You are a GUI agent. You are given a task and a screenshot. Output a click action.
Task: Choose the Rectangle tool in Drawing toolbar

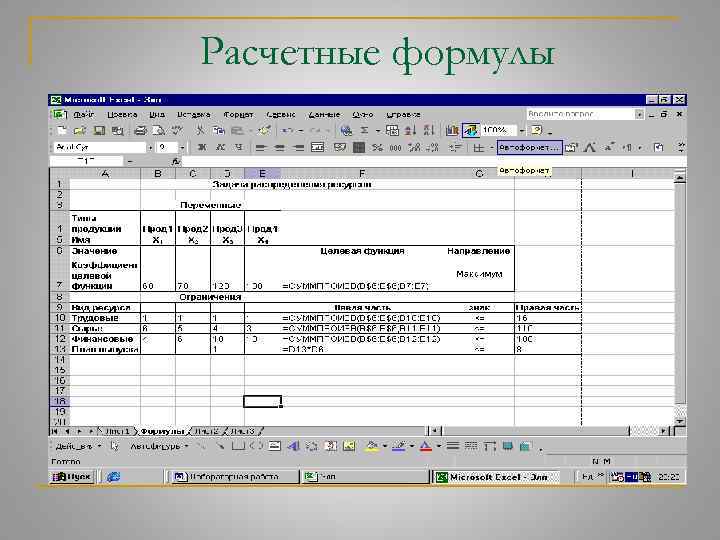coord(238,446)
